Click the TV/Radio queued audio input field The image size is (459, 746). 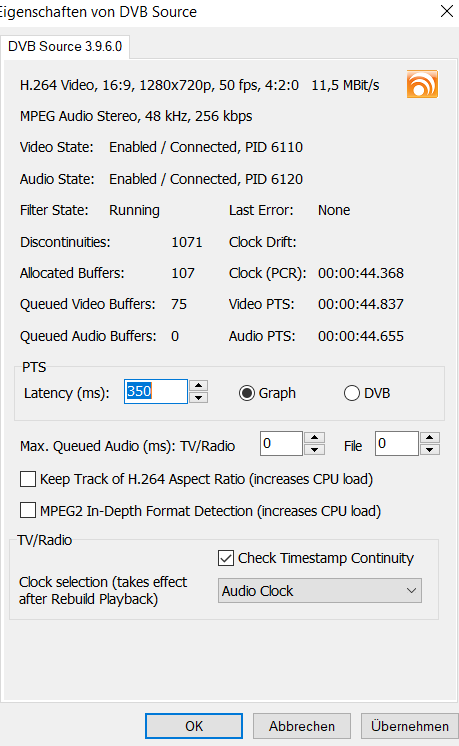[281, 443]
